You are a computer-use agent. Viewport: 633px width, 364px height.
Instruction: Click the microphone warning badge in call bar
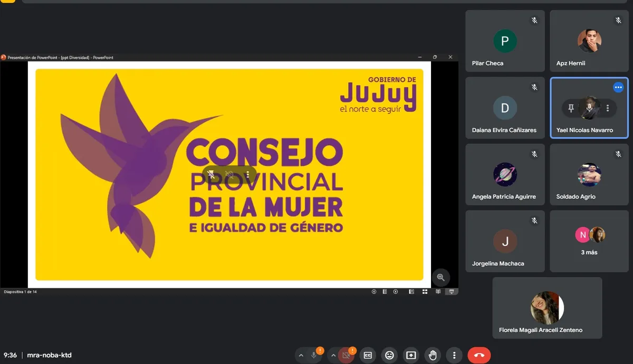[x=320, y=351]
